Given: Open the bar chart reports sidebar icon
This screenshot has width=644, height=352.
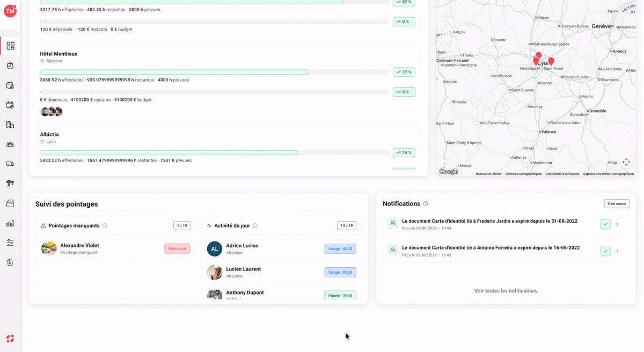Looking at the screenshot, I should pyautogui.click(x=10, y=223).
